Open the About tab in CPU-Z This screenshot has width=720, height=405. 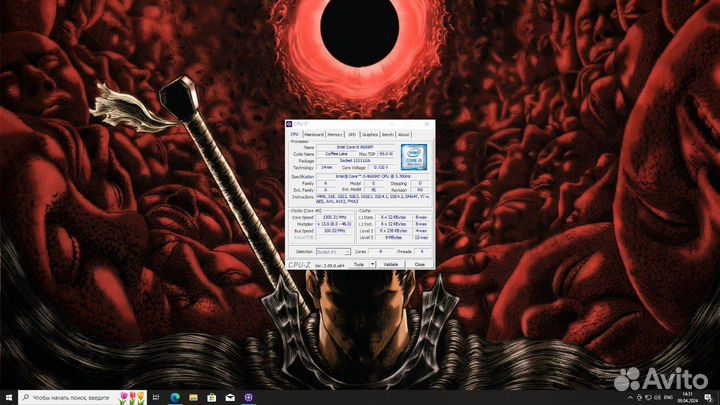pyautogui.click(x=403, y=135)
